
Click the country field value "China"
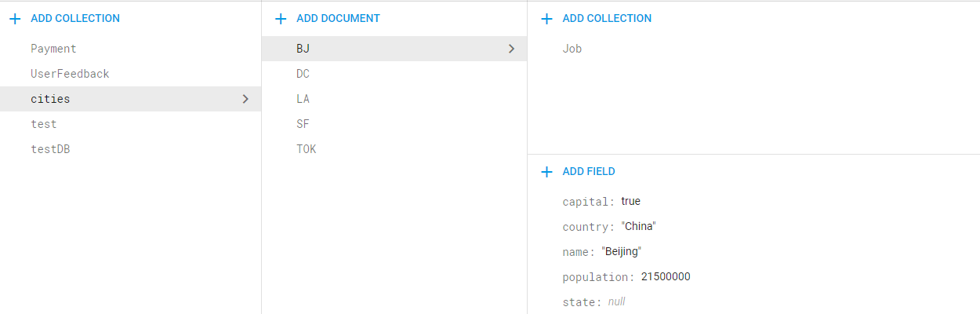[638, 227]
